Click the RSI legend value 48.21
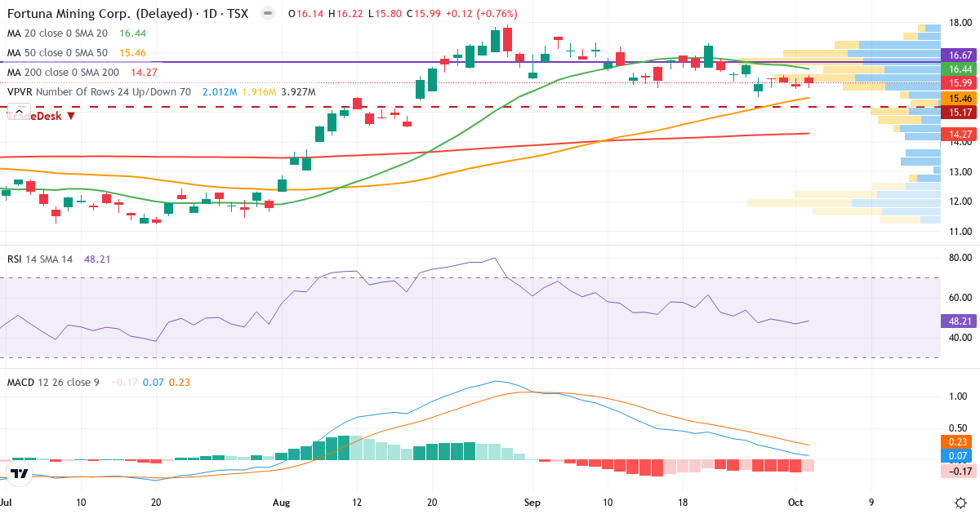The width and height of the screenshot is (980, 514). [97, 259]
